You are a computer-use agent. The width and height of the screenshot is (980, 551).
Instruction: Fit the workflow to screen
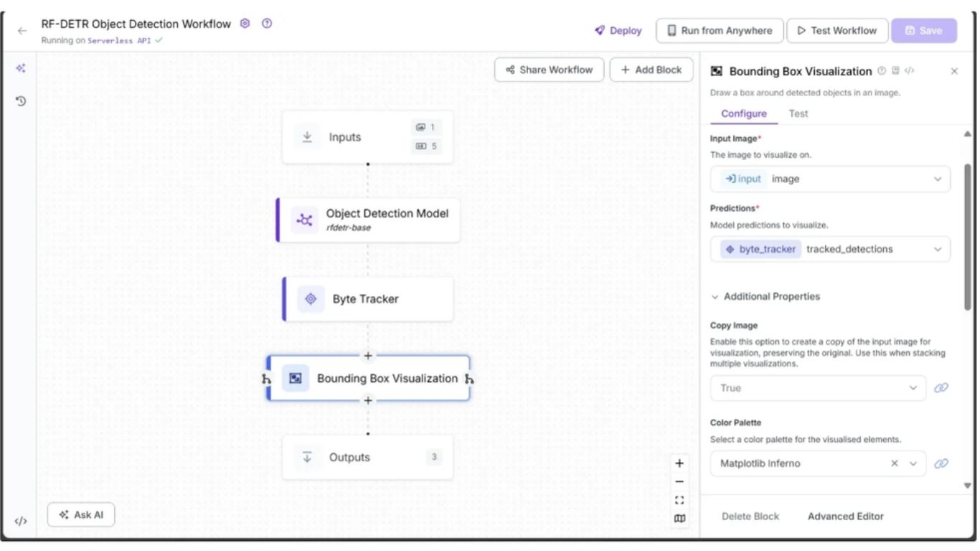[679, 500]
